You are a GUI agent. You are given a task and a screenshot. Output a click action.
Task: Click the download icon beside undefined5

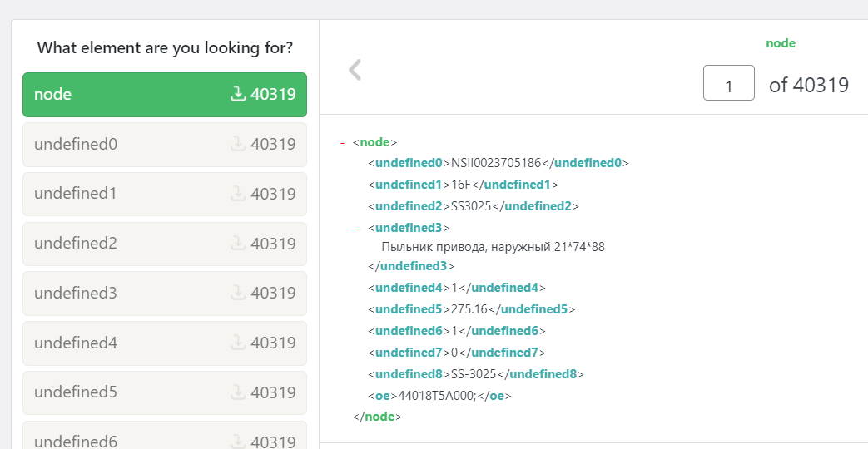click(x=238, y=392)
